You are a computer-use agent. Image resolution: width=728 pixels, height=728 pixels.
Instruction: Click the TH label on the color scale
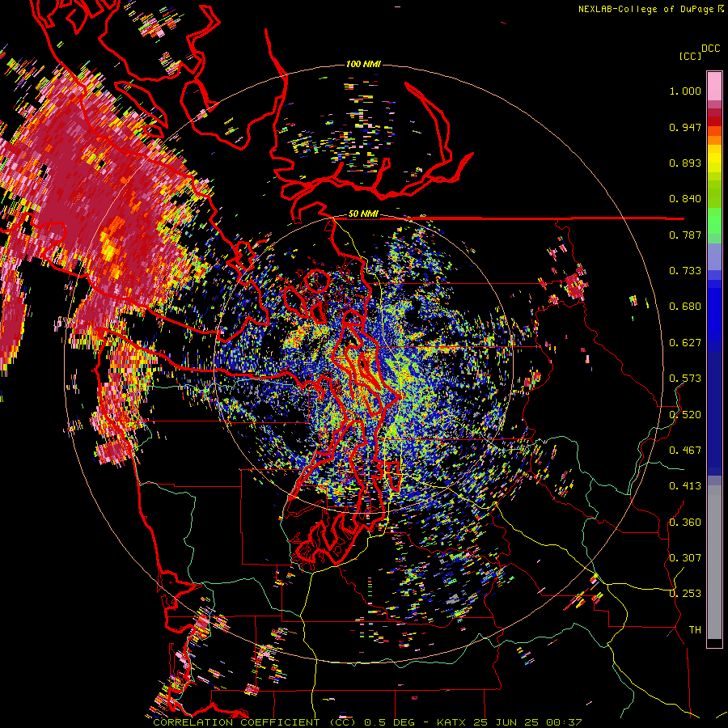coord(695,630)
